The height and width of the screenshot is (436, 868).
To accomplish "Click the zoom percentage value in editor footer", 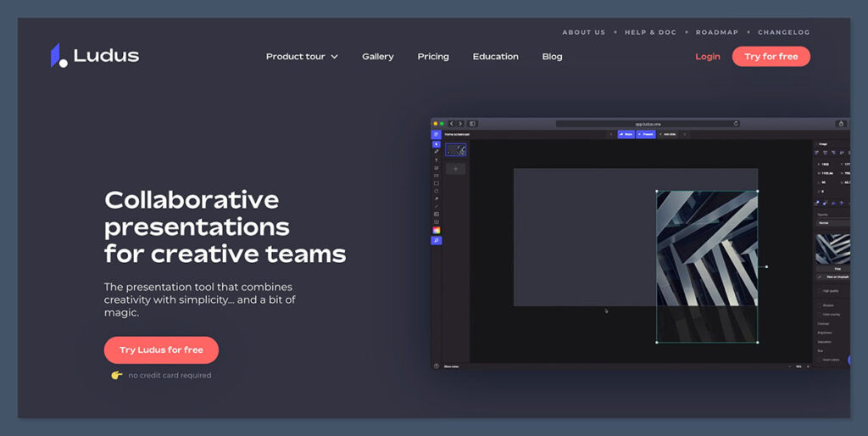I will coord(798,366).
